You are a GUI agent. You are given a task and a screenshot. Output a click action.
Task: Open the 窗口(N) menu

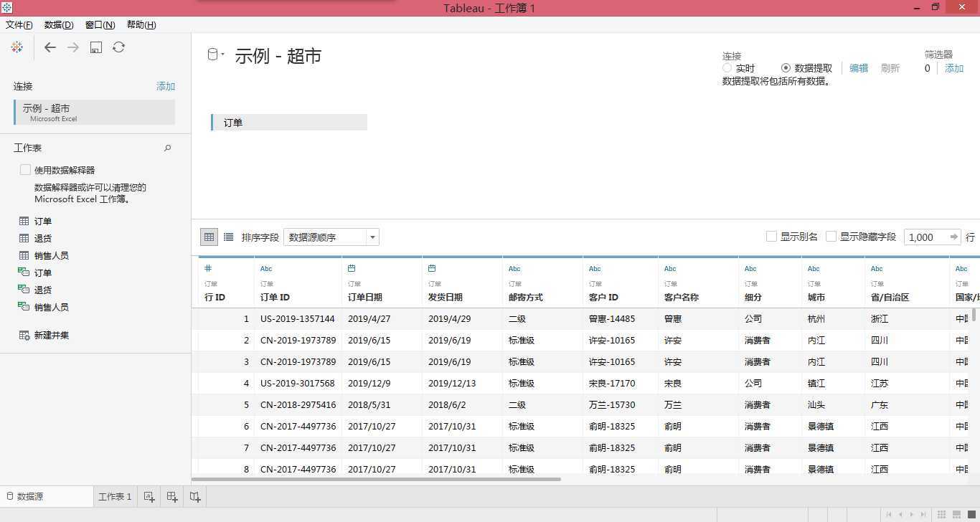(x=100, y=24)
